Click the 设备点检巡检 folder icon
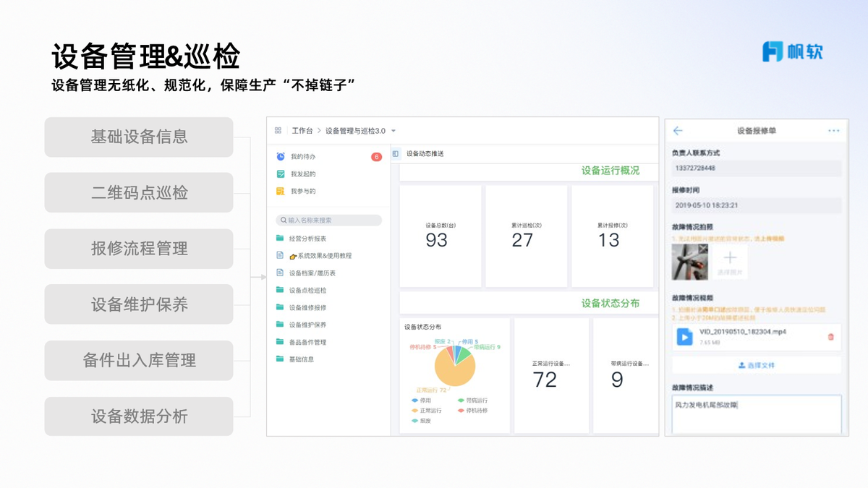Screen dimensions: 868x488 tap(280, 290)
